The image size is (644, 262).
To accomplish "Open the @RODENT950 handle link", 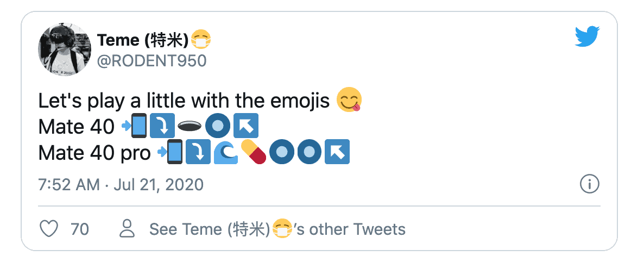I will (x=151, y=60).
